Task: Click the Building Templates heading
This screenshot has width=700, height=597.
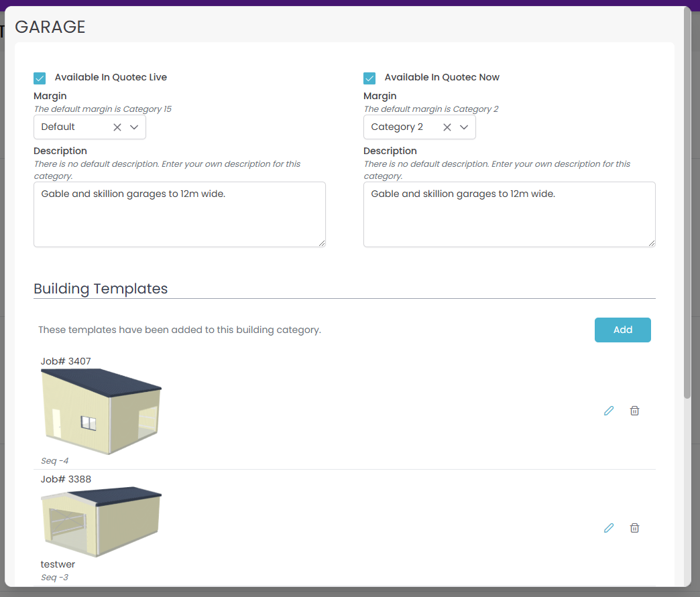Action: tap(101, 289)
